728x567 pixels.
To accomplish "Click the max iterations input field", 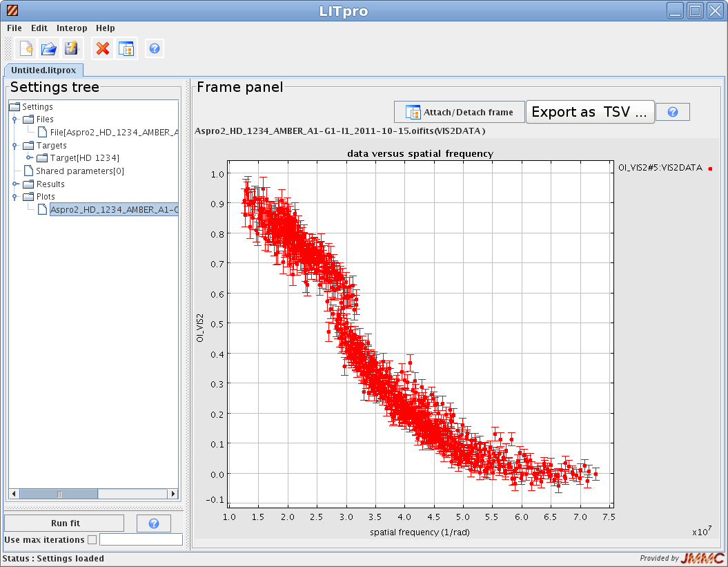I will pyautogui.click(x=141, y=539).
